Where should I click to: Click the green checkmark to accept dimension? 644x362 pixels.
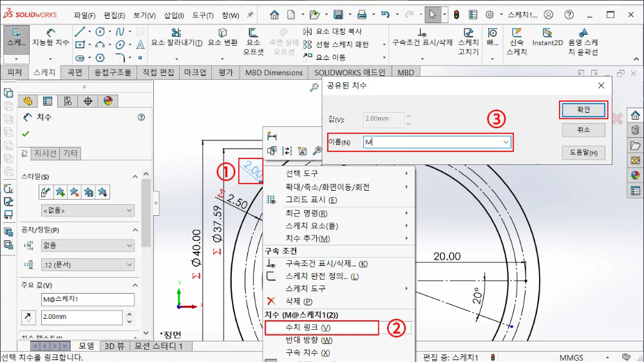(x=26, y=133)
